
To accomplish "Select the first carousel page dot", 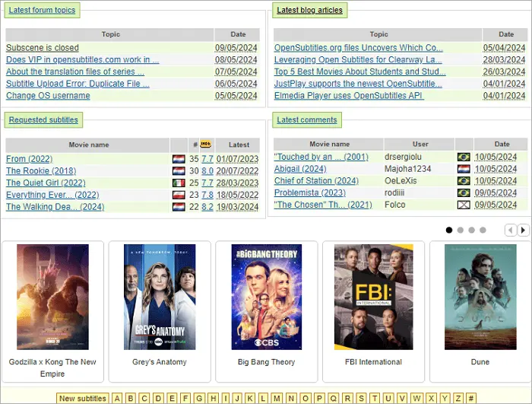I will (x=449, y=230).
